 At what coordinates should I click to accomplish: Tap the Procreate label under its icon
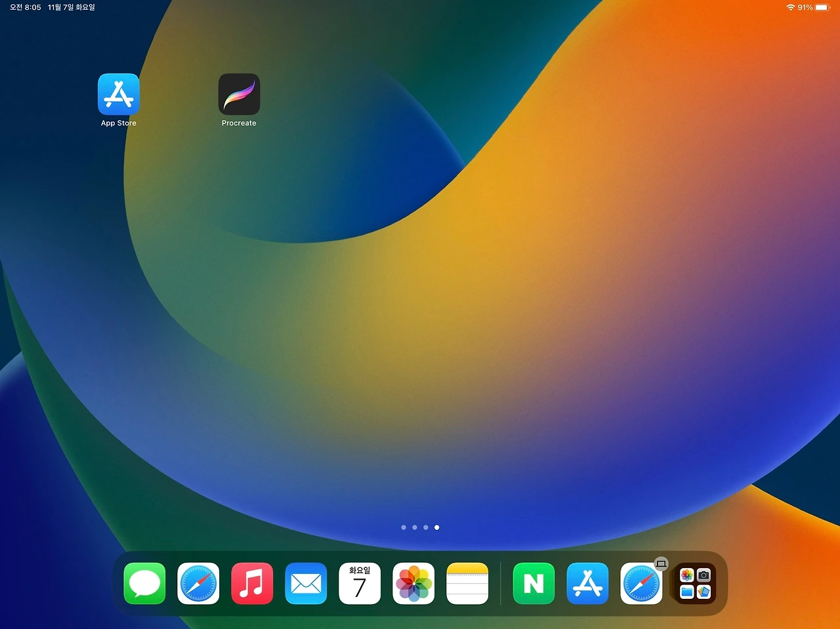coord(239,123)
